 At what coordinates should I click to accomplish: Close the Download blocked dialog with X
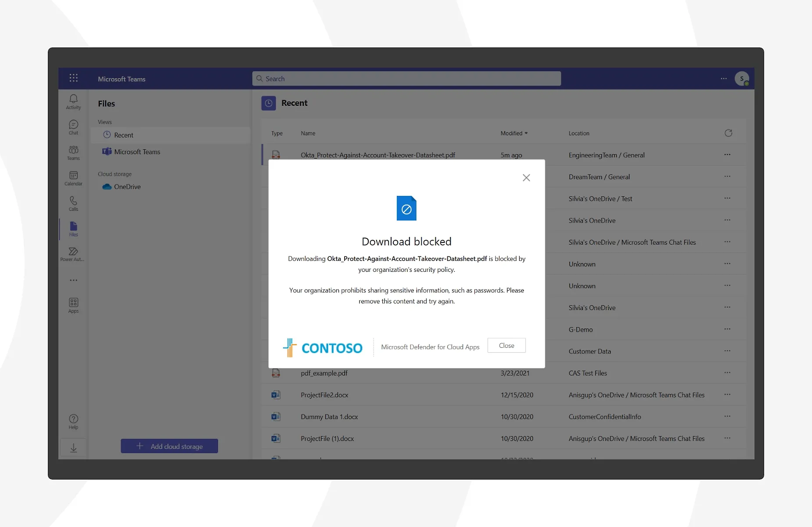click(x=526, y=177)
